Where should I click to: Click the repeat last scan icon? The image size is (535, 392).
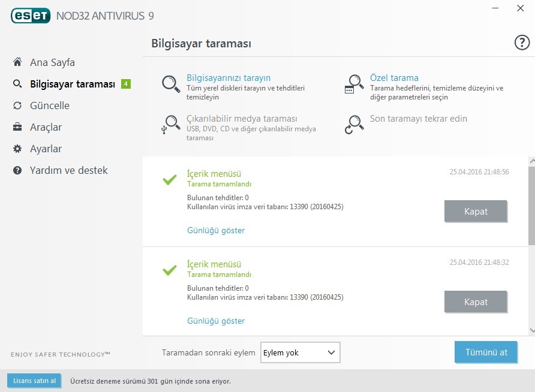[x=354, y=125]
